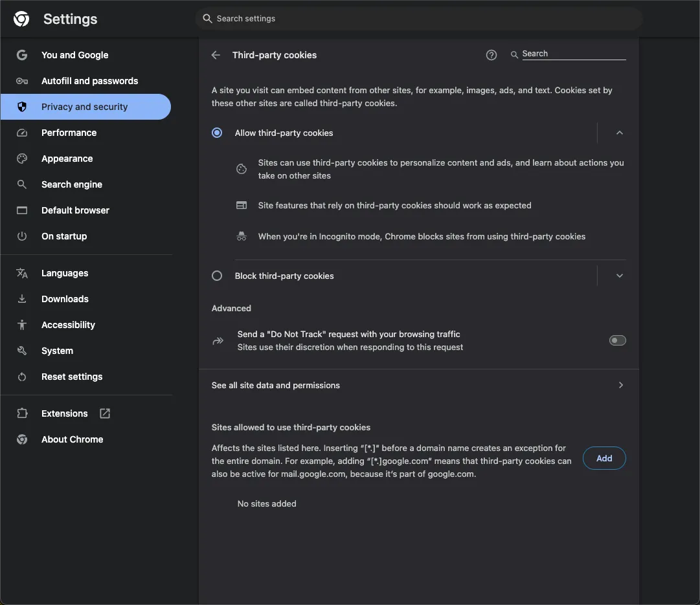The width and height of the screenshot is (700, 605).
Task: Click the Add button for allowed sites
Action: tap(604, 458)
